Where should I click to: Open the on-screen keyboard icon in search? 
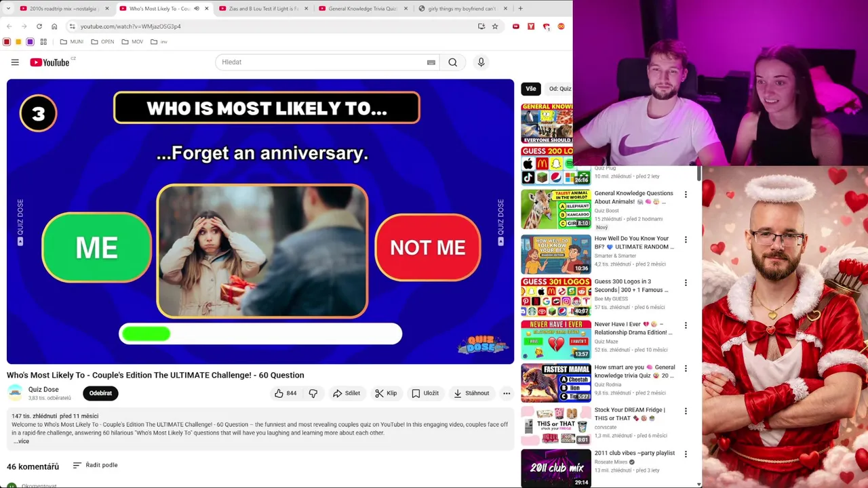click(431, 62)
